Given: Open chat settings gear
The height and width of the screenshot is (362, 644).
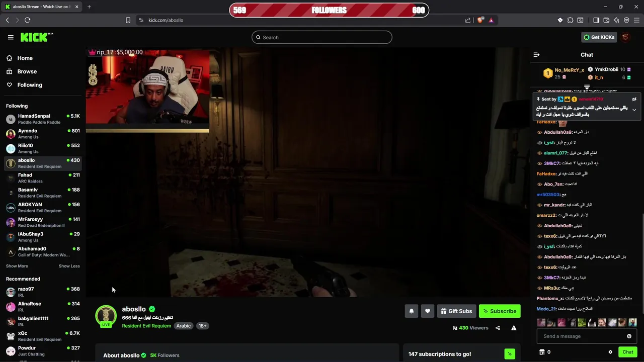Looking at the screenshot, I should click(x=610, y=352).
